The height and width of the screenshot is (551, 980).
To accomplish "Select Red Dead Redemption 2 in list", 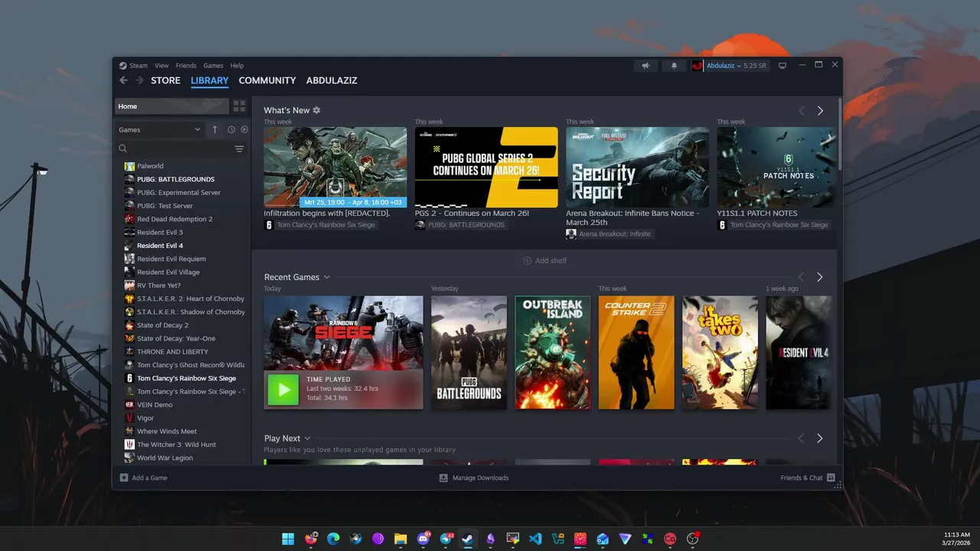I will pyautogui.click(x=175, y=219).
